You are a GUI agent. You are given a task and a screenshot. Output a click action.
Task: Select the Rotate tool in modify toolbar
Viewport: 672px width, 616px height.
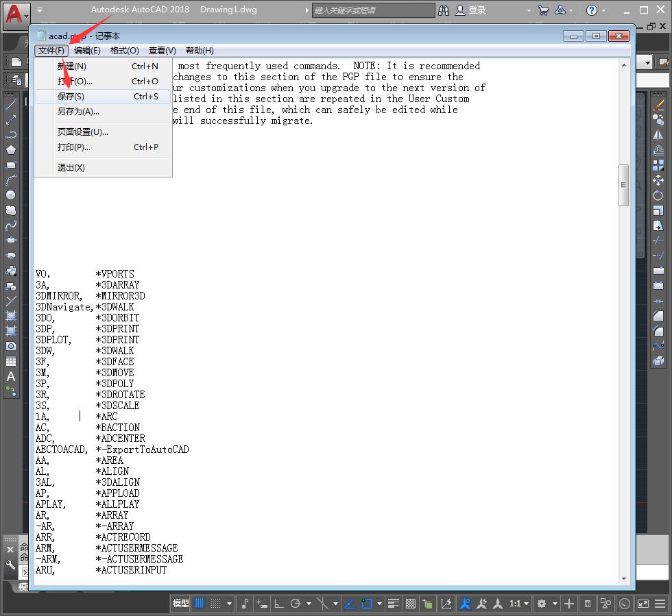click(658, 195)
